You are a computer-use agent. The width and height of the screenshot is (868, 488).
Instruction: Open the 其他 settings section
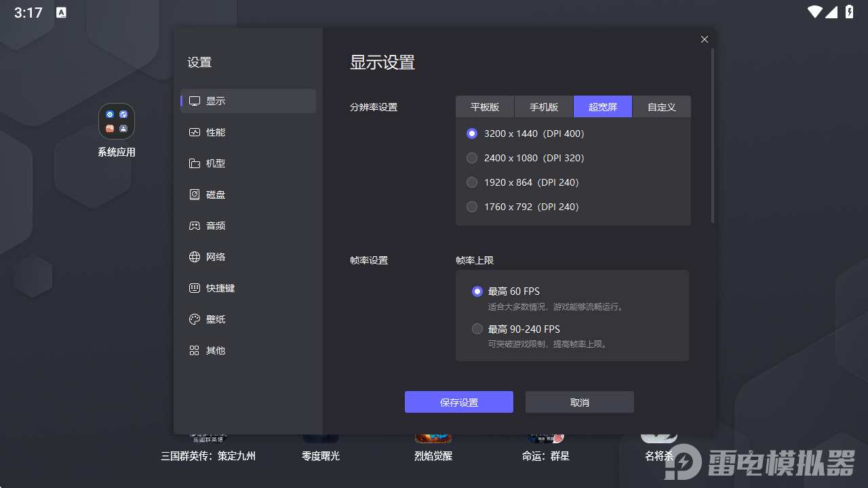(x=214, y=350)
